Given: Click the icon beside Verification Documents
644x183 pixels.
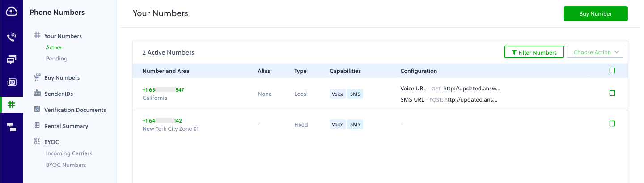Looking at the screenshot, I should (37, 110).
